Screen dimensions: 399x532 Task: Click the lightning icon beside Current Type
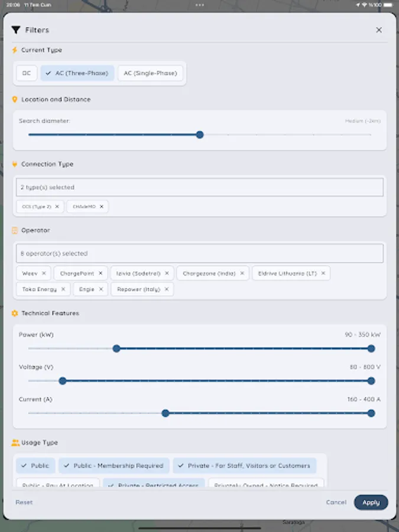click(15, 50)
